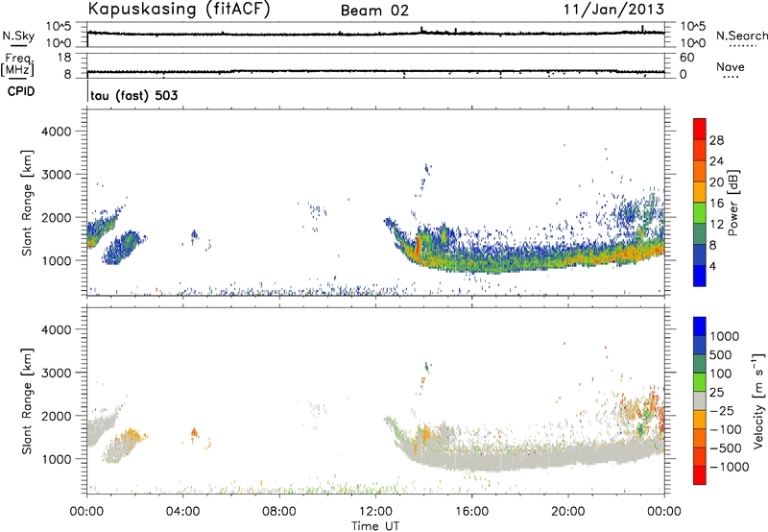The height and width of the screenshot is (532, 768).
Task: Click the '3000' tick on the Velocity panel axis
Action: pos(56,373)
